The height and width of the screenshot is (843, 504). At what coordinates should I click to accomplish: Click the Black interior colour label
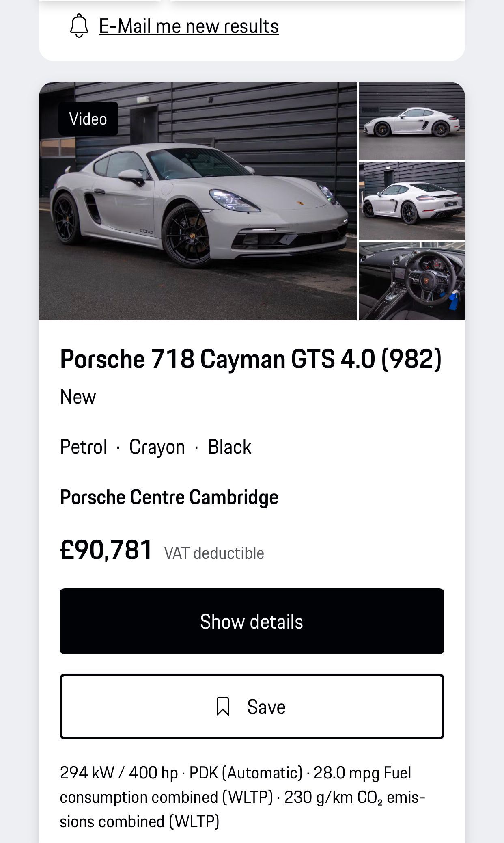229,447
